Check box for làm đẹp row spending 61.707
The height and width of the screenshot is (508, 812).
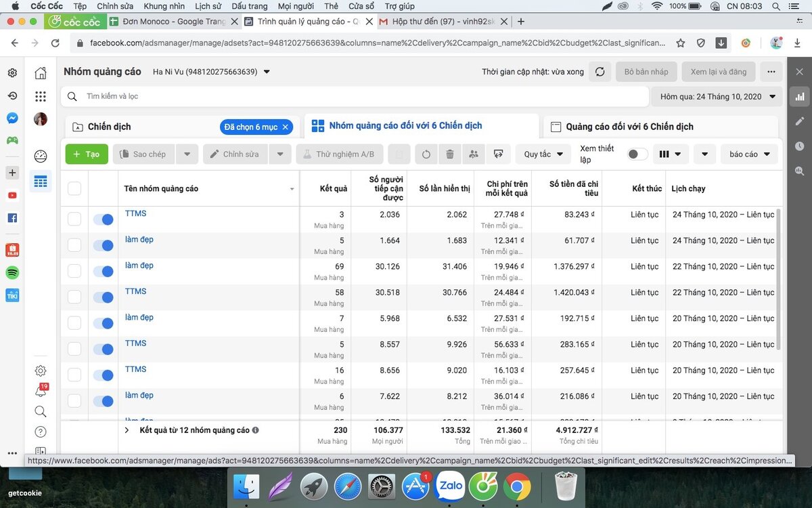tap(74, 245)
